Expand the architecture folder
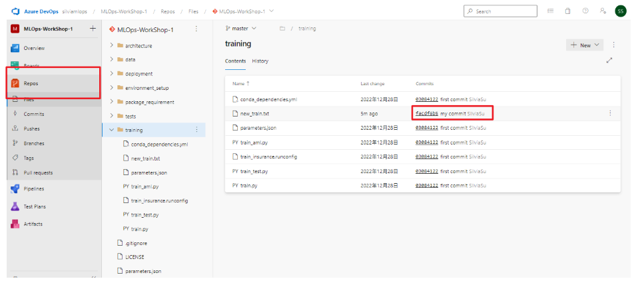 (111, 45)
